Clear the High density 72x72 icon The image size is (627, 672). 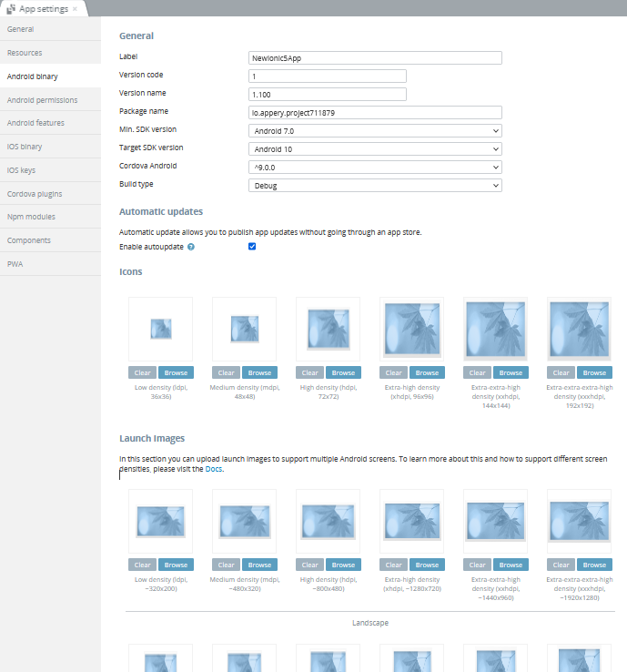tap(310, 372)
